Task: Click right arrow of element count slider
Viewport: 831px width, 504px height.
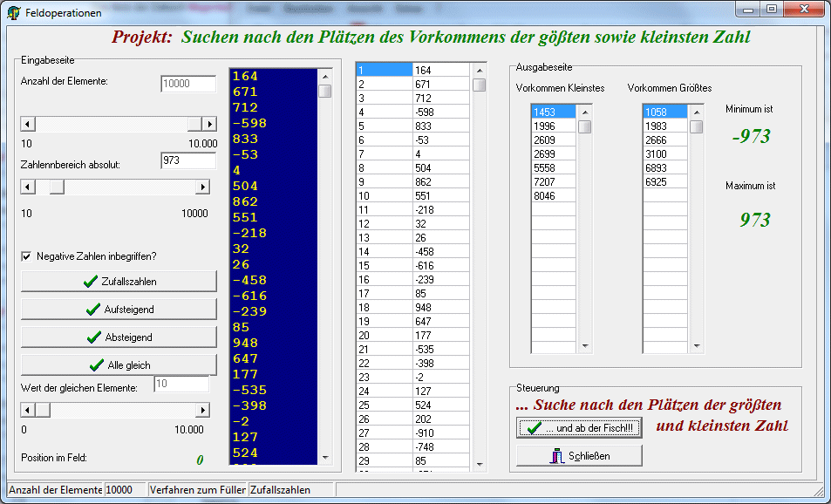Action: (210, 124)
